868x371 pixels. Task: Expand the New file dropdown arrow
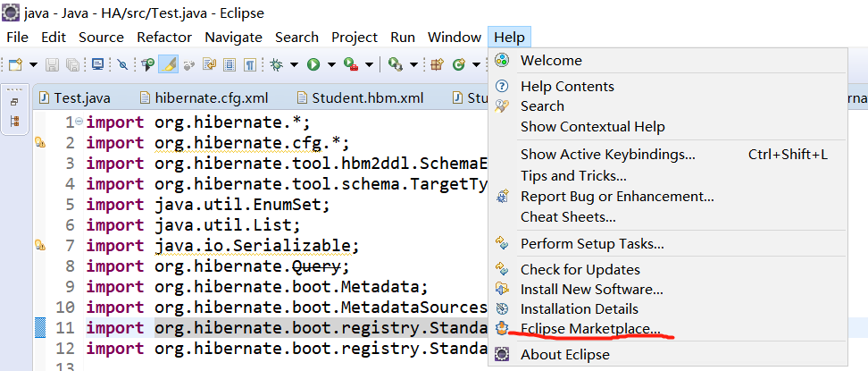coord(33,64)
